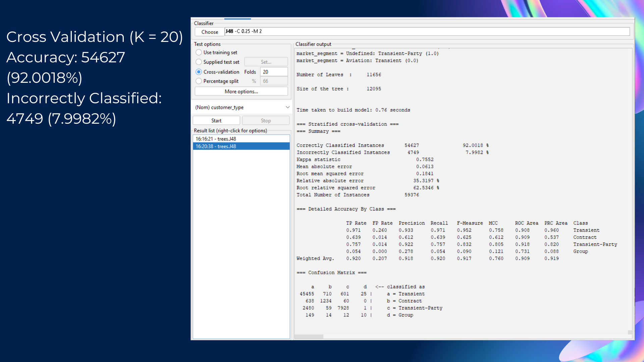Click the Stop button
This screenshot has height=362, width=644.
[x=266, y=121]
